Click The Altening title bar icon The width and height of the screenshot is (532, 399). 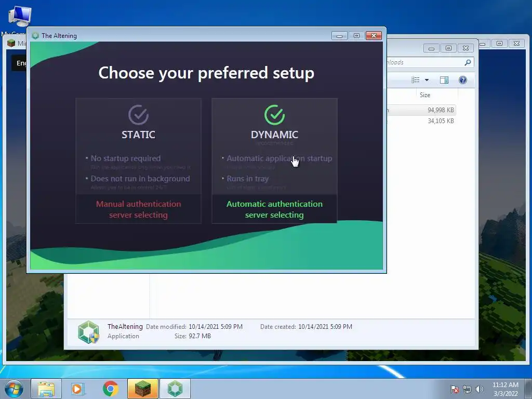pyautogui.click(x=35, y=36)
